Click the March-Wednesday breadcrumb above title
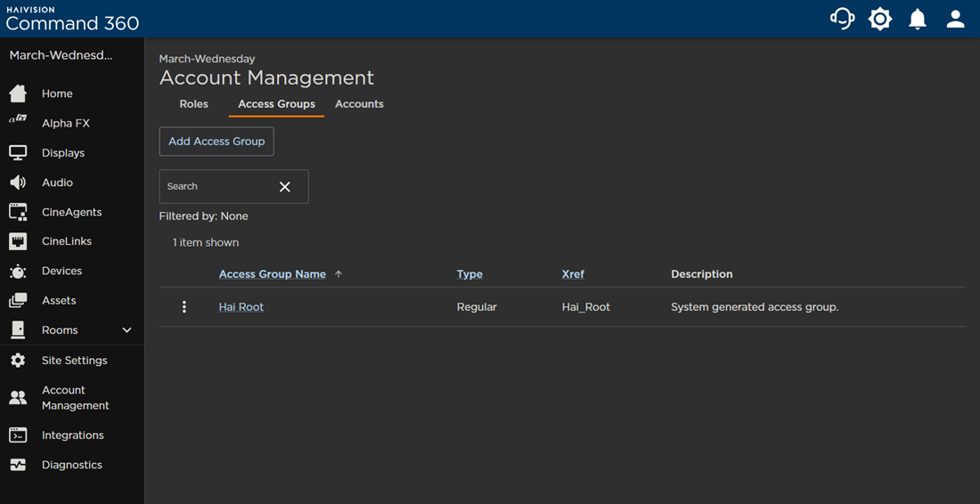This screenshot has height=504, width=980. click(x=207, y=59)
